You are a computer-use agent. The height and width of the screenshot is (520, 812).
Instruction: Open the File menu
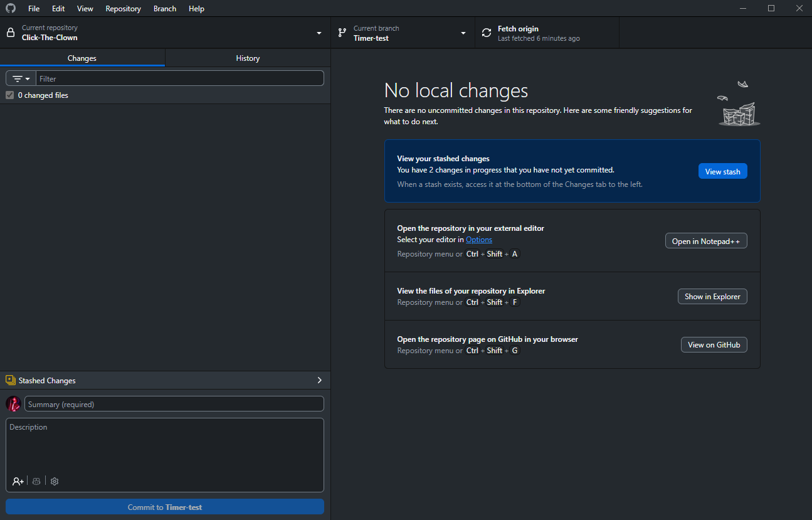(x=34, y=9)
